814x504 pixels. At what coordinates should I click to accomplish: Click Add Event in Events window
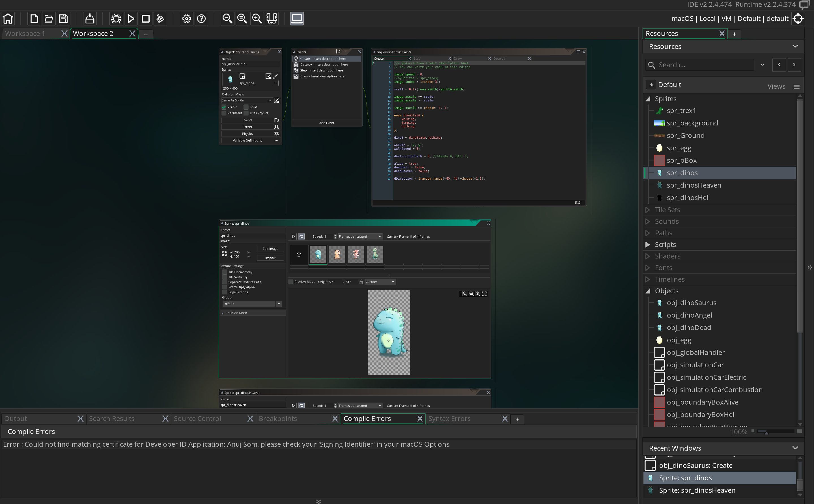[x=326, y=123]
